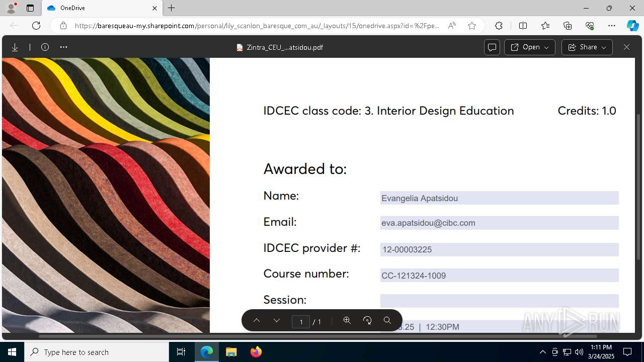Close the OneDrive tab
The image size is (644, 362).
pyautogui.click(x=154, y=8)
